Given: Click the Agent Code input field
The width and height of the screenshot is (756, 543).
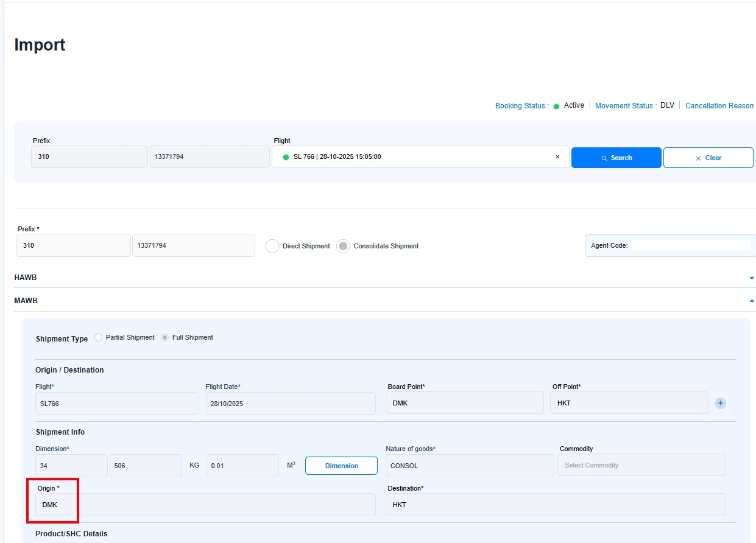Looking at the screenshot, I should pos(691,245).
